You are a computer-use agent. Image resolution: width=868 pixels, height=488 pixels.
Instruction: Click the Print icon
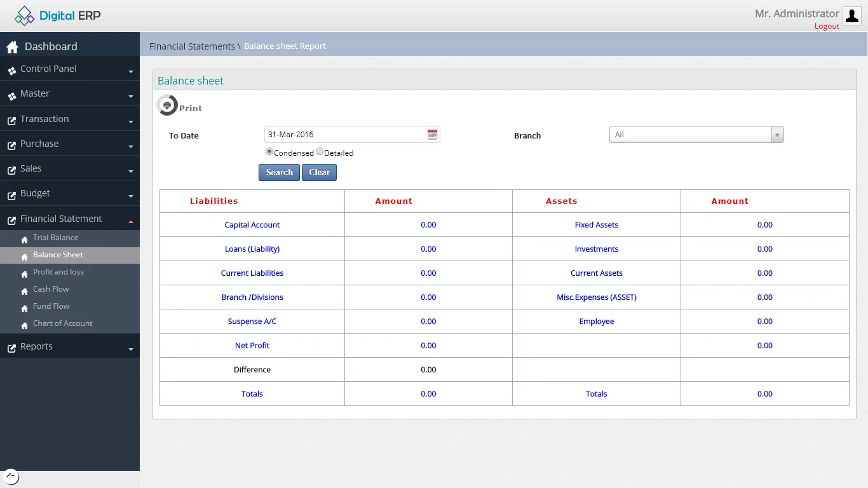(167, 105)
